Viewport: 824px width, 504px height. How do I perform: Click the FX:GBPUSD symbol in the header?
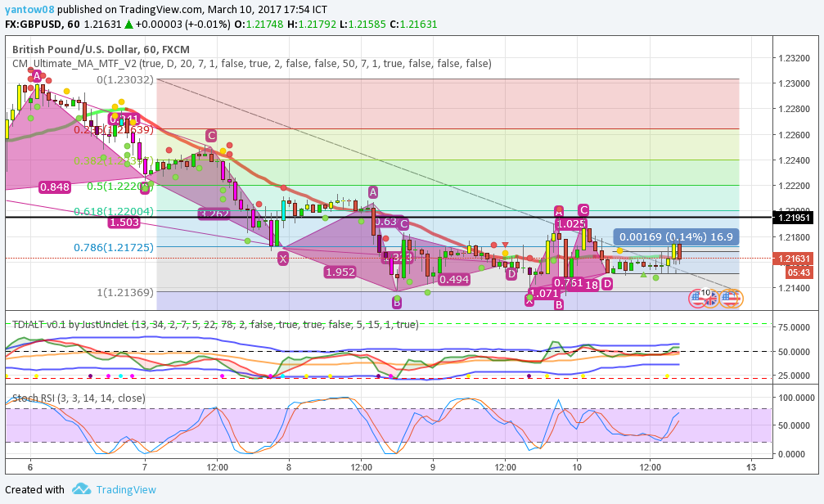(34, 25)
